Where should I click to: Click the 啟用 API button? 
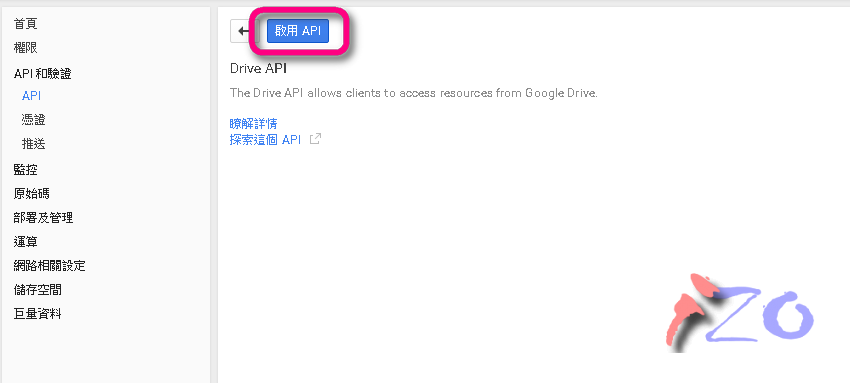(x=298, y=31)
